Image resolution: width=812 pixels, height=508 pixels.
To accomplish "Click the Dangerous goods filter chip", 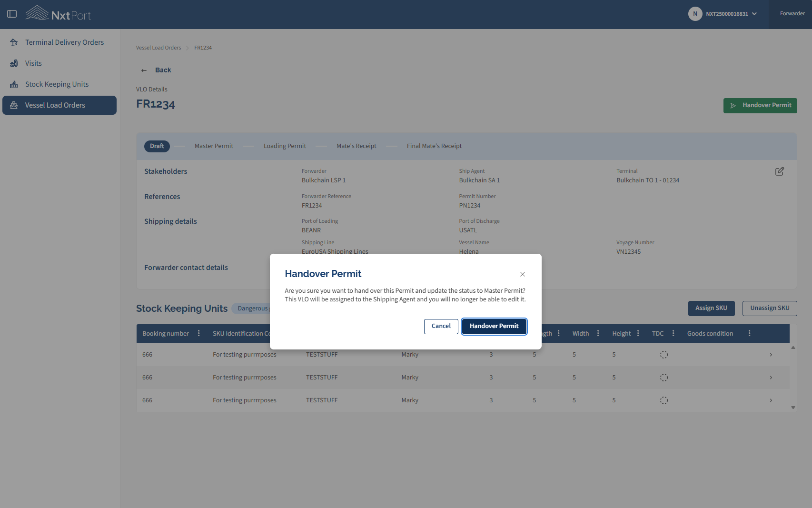I will coord(251,309).
